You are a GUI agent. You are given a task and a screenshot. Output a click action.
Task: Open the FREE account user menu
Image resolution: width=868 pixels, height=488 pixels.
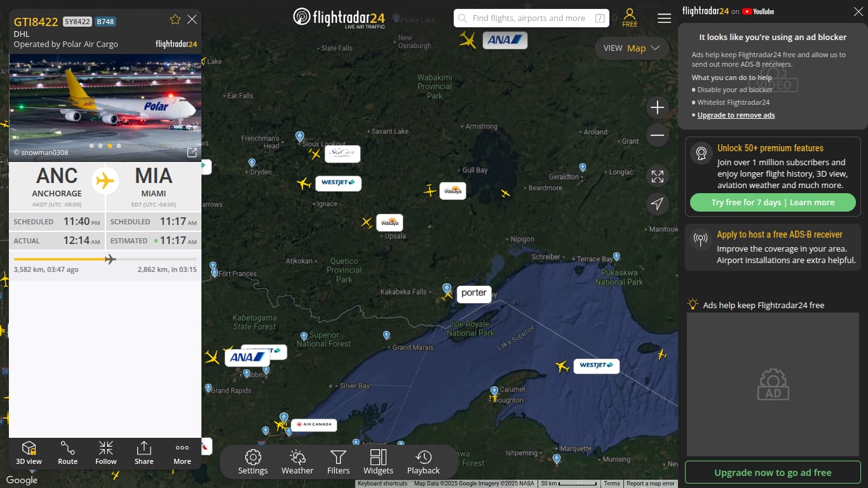click(630, 18)
